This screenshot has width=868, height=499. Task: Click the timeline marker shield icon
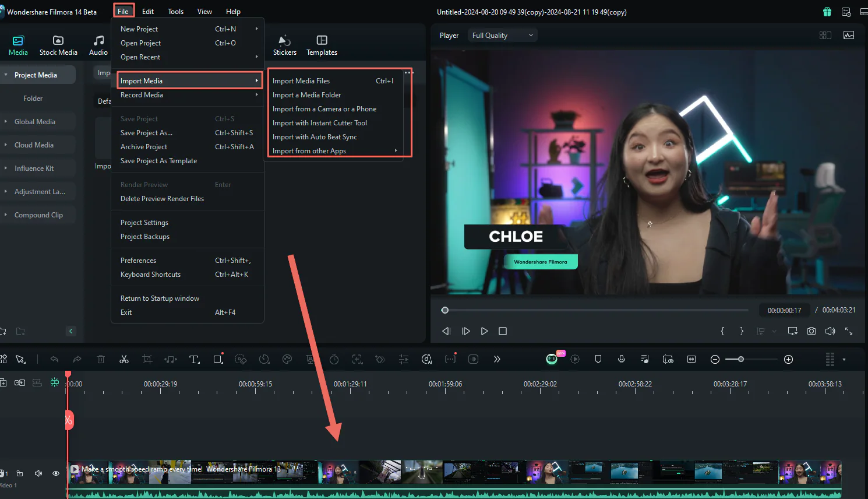point(598,359)
